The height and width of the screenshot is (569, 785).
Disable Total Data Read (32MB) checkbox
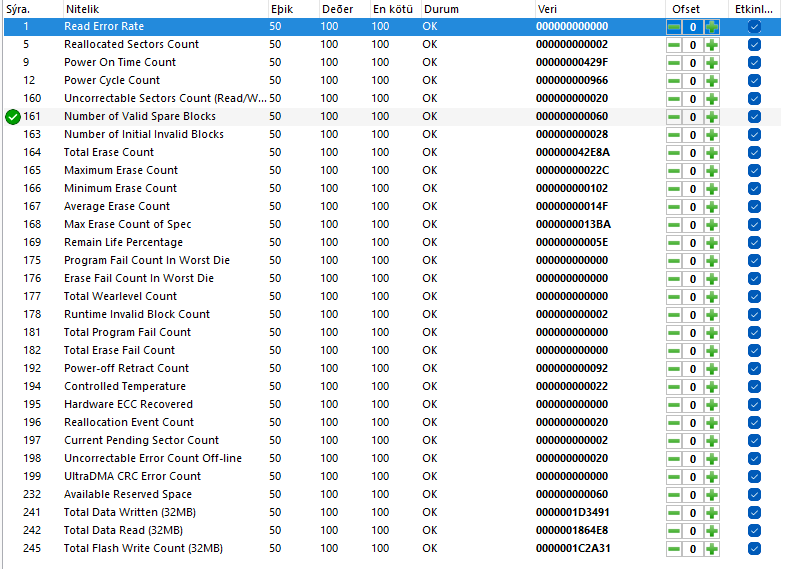tap(754, 531)
